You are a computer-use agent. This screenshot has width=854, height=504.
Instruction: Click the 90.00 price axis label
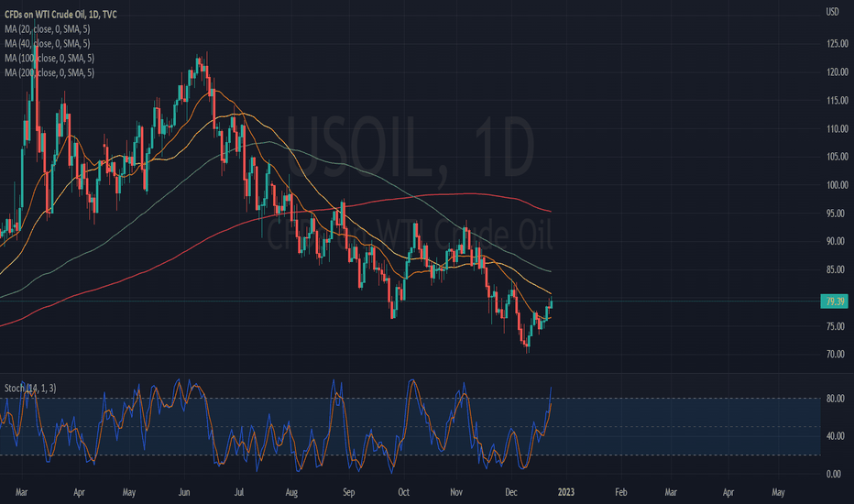coord(836,241)
